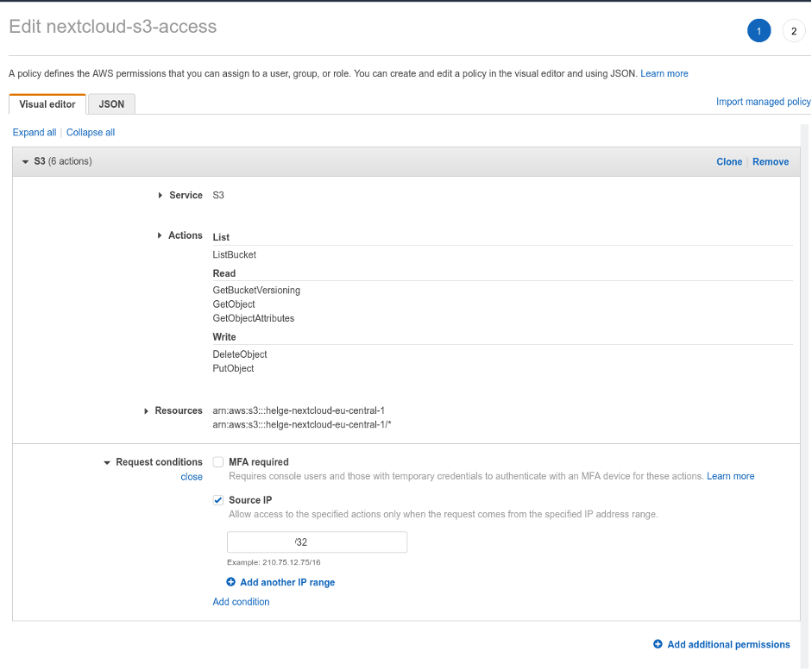Expand the Actions disclosure triangle
812x670 pixels.
pyautogui.click(x=159, y=235)
